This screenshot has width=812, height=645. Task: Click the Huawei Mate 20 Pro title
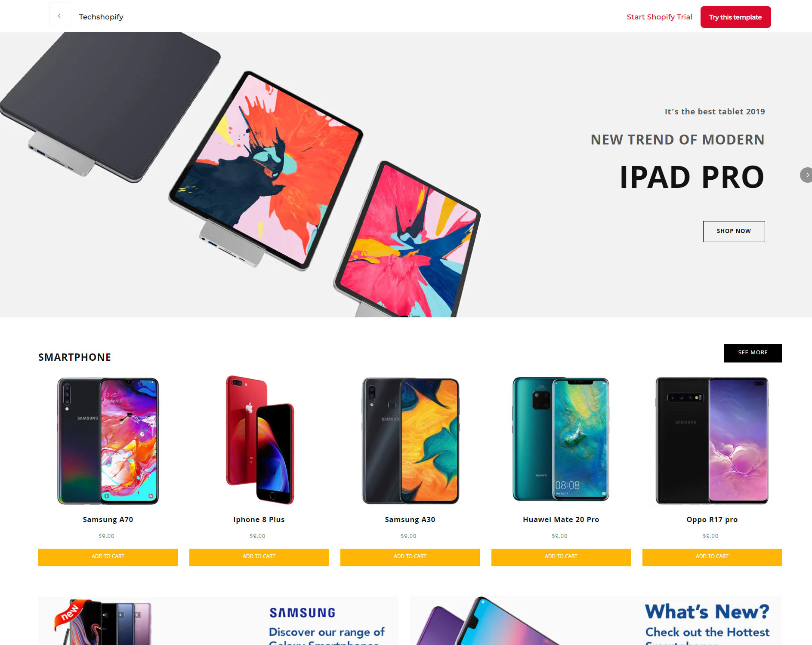[x=561, y=519]
